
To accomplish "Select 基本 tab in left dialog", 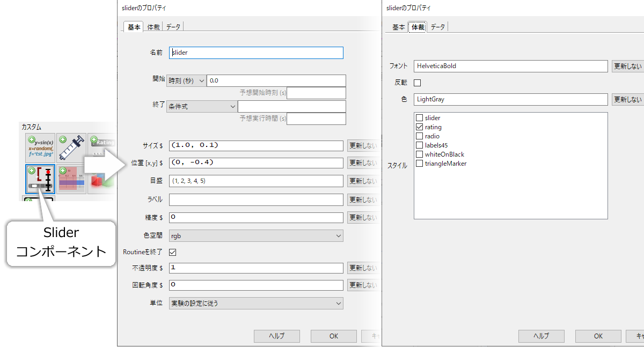I will (x=134, y=27).
